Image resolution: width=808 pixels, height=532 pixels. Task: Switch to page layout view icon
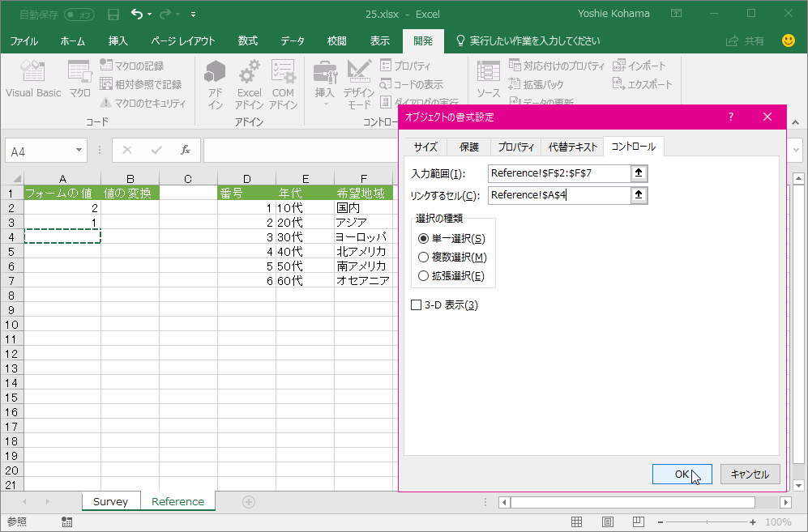(x=608, y=521)
